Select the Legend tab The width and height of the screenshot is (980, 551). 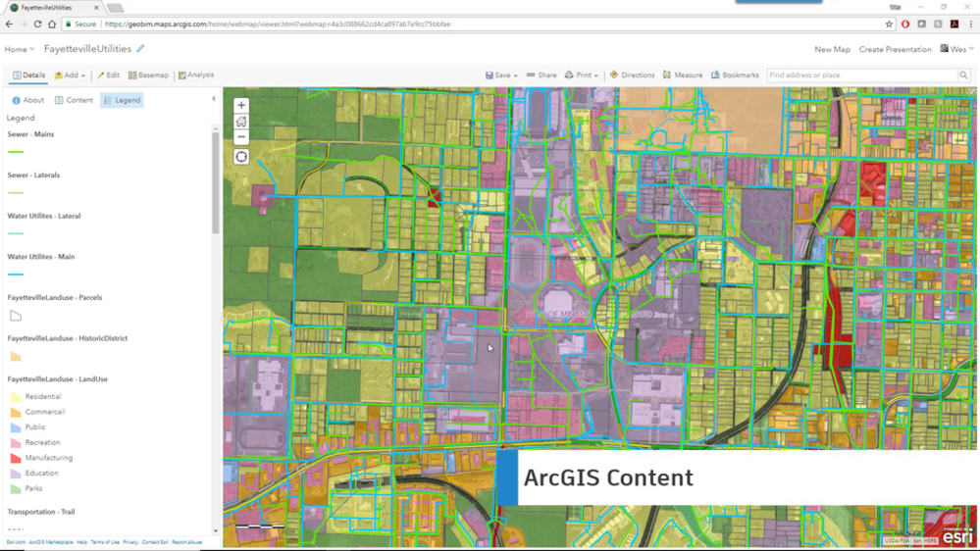122,100
